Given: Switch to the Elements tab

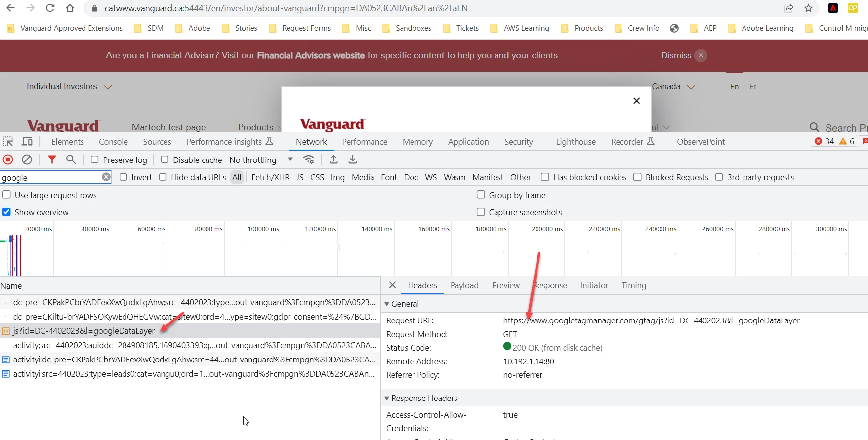Looking at the screenshot, I should pyautogui.click(x=68, y=142).
